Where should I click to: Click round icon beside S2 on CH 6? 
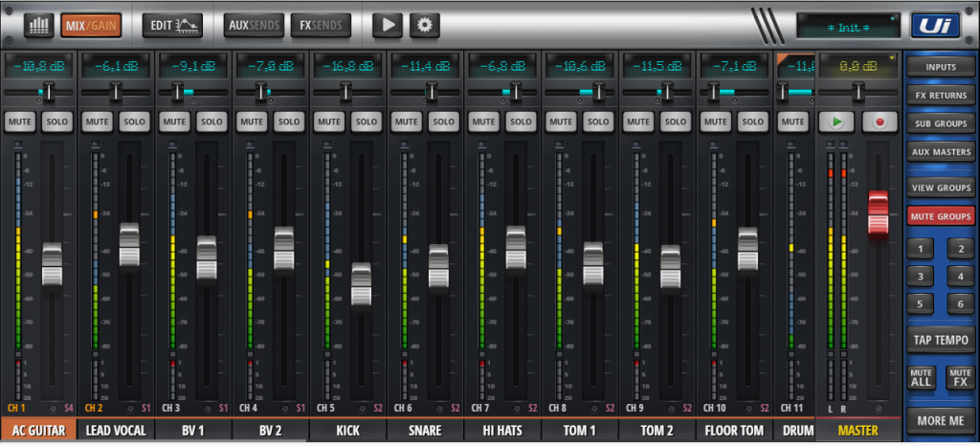(x=440, y=409)
